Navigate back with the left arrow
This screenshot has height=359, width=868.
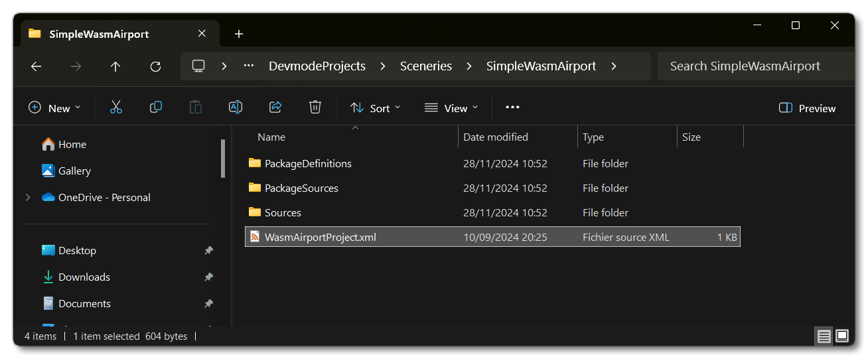coord(36,66)
